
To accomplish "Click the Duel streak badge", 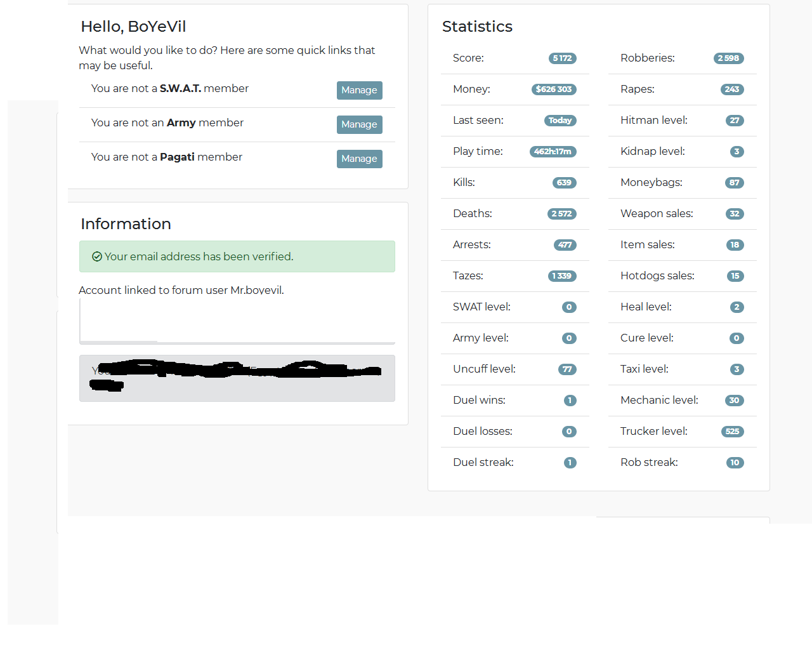I will 570,463.
